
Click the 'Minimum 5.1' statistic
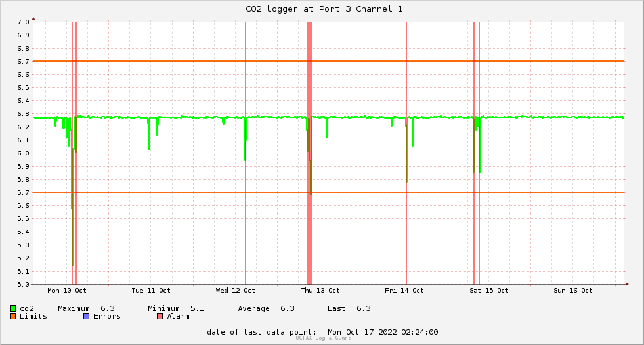point(176,308)
